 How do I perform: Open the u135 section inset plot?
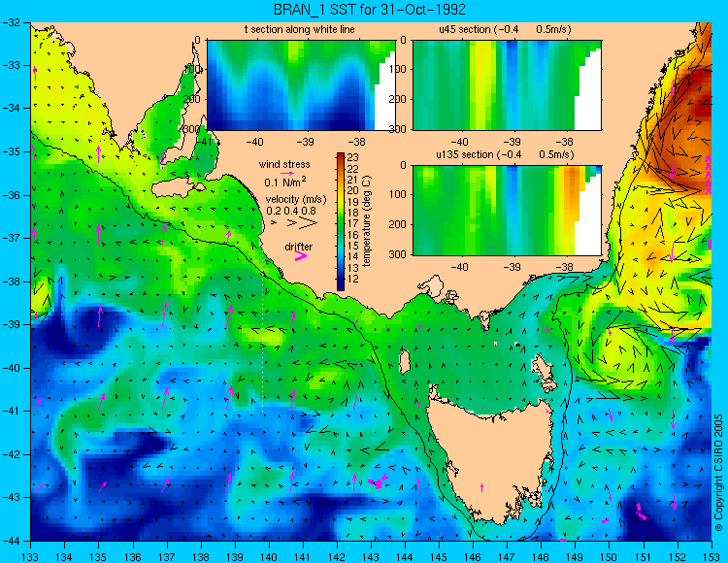[507, 211]
